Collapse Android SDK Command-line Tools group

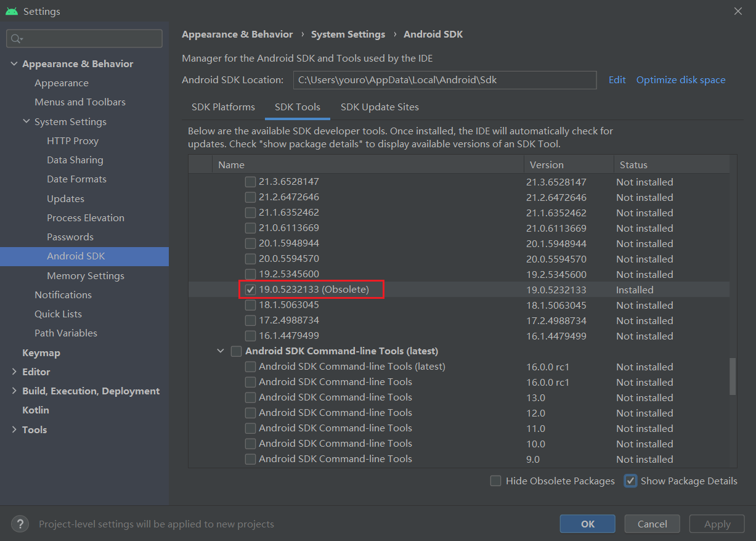pos(221,351)
